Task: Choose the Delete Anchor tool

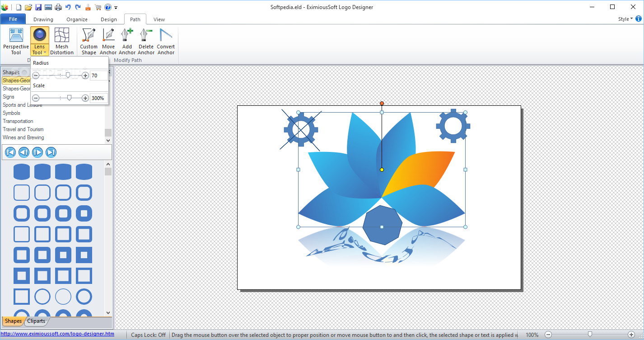Action: point(146,41)
